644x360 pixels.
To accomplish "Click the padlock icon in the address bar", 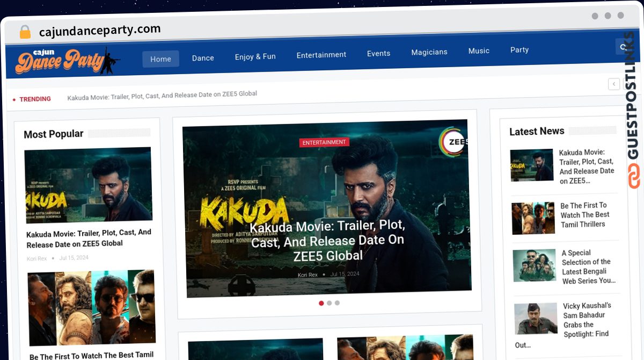I will [25, 32].
